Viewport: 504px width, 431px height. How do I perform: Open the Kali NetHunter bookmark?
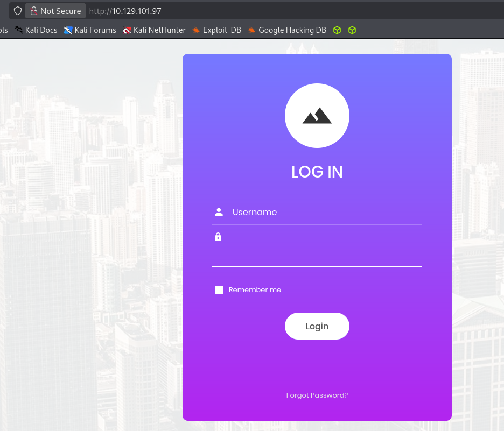[154, 30]
